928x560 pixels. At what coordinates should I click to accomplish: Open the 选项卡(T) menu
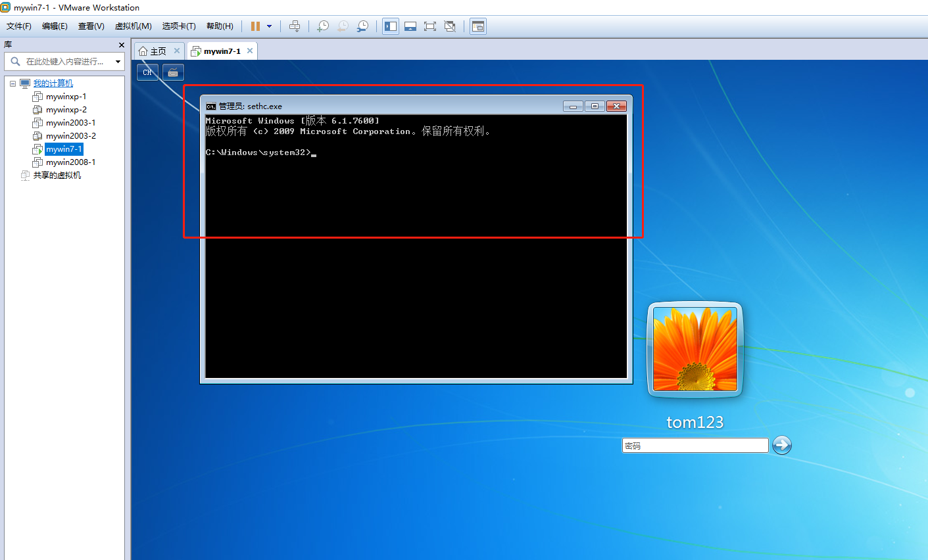coord(179,26)
